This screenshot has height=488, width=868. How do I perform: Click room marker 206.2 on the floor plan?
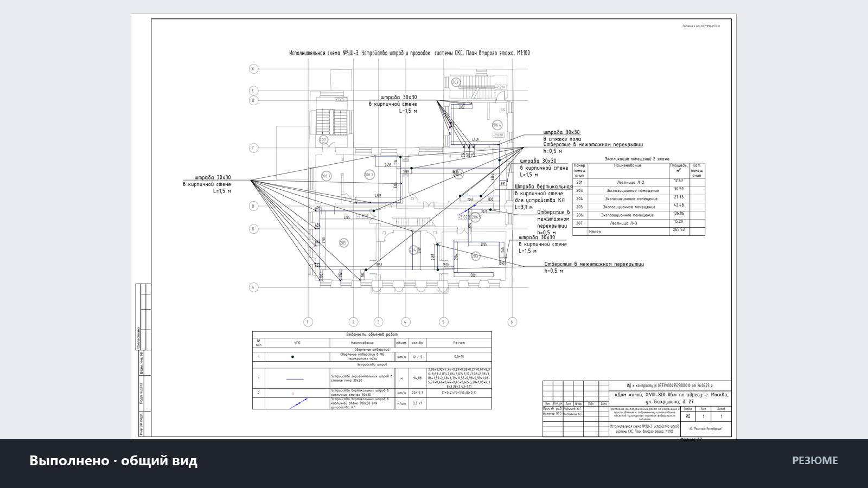pyautogui.click(x=369, y=175)
